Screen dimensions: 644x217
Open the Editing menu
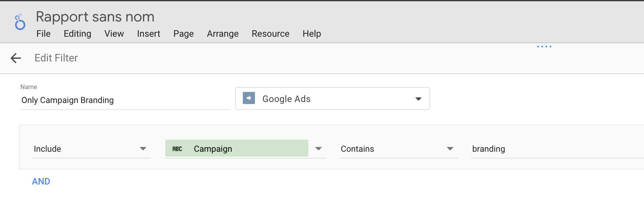point(77,34)
